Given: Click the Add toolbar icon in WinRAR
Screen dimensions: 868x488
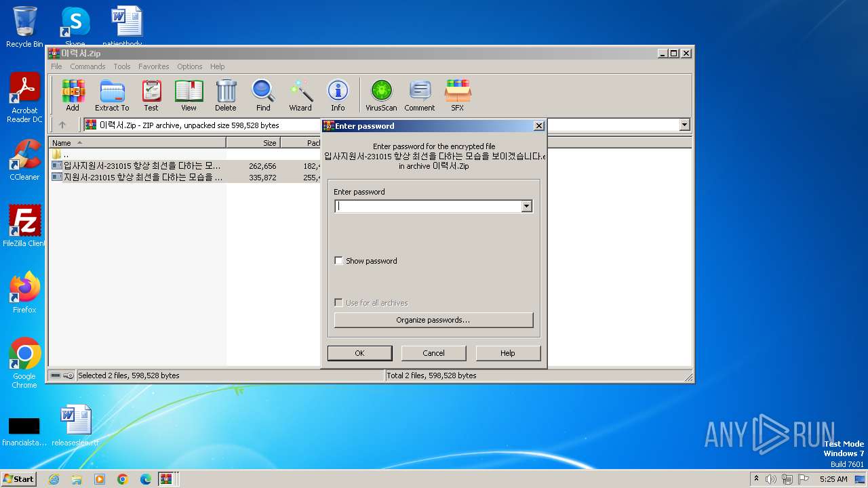Looking at the screenshot, I should click(x=73, y=95).
